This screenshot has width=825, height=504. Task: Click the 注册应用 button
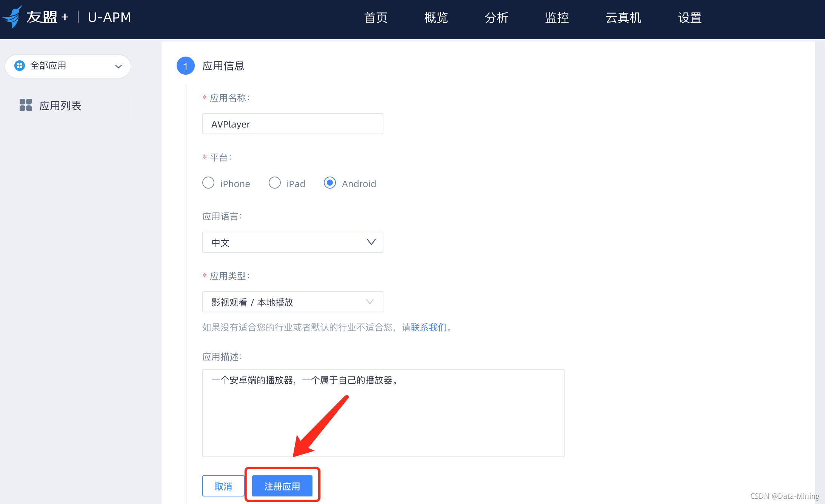pos(282,486)
